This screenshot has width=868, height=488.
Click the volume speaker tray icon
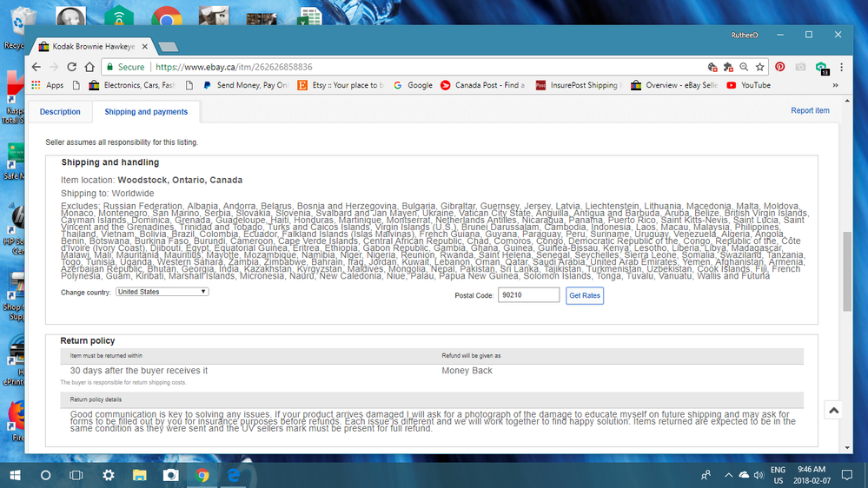(759, 475)
